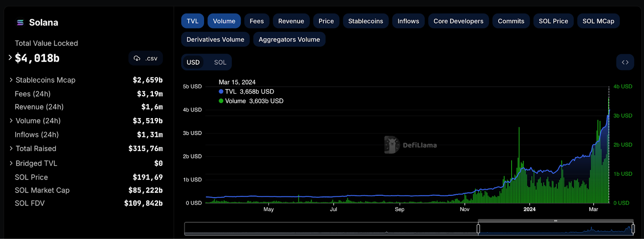Switch chart denomination to SOL
Screen dimensions: 644x239
coord(220,62)
